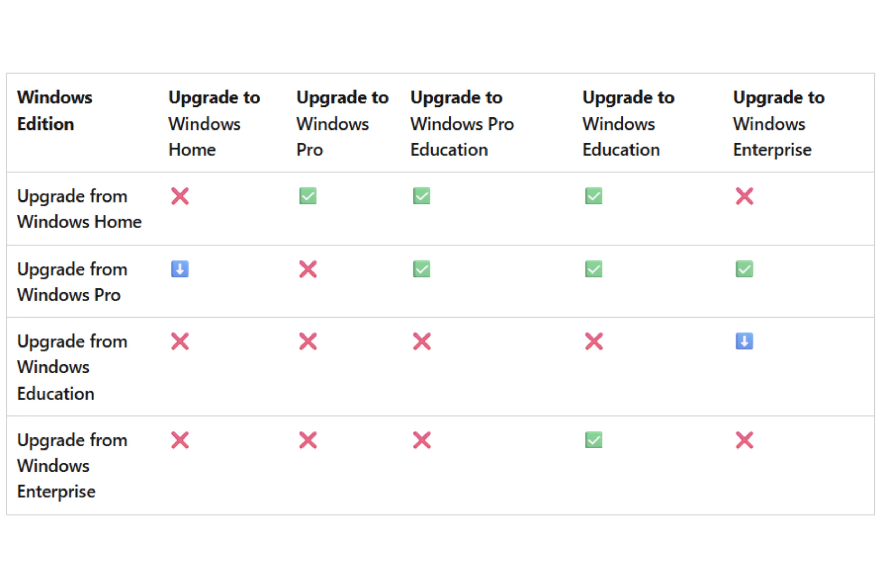
Task: Click the "Upgrade from Windows Home" row label
Action: tap(79, 209)
